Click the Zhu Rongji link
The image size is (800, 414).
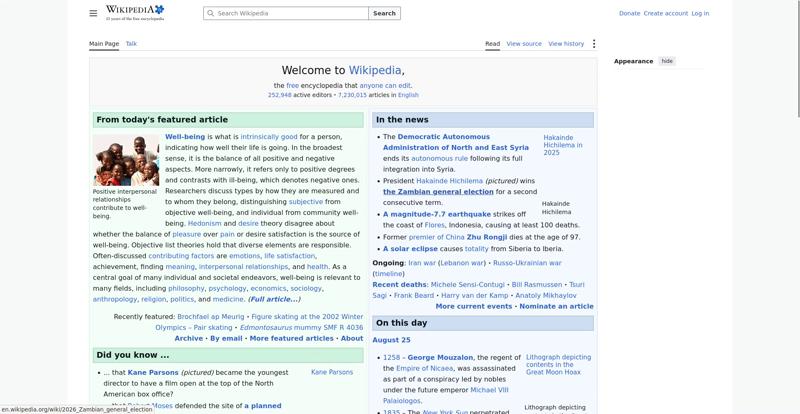coord(487,237)
